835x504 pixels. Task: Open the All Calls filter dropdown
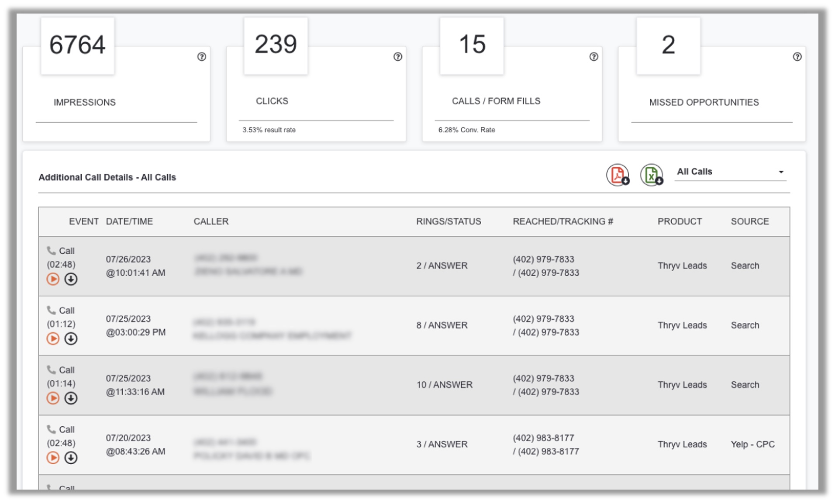pyautogui.click(x=730, y=172)
